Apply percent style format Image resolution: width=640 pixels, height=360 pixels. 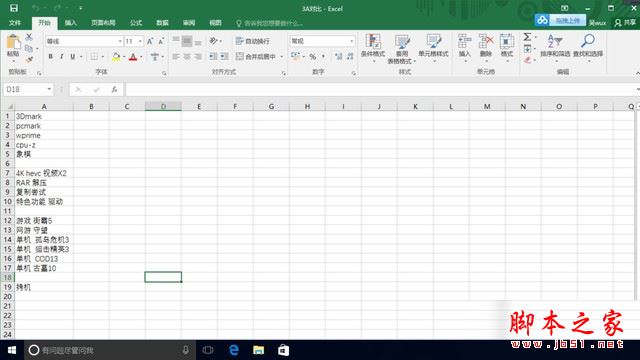[313, 57]
